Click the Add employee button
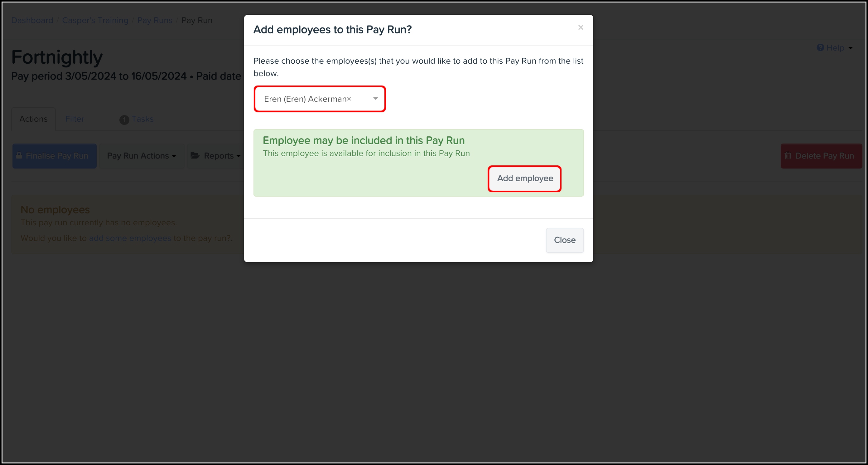Screen dimensions: 868x465 coord(525,179)
